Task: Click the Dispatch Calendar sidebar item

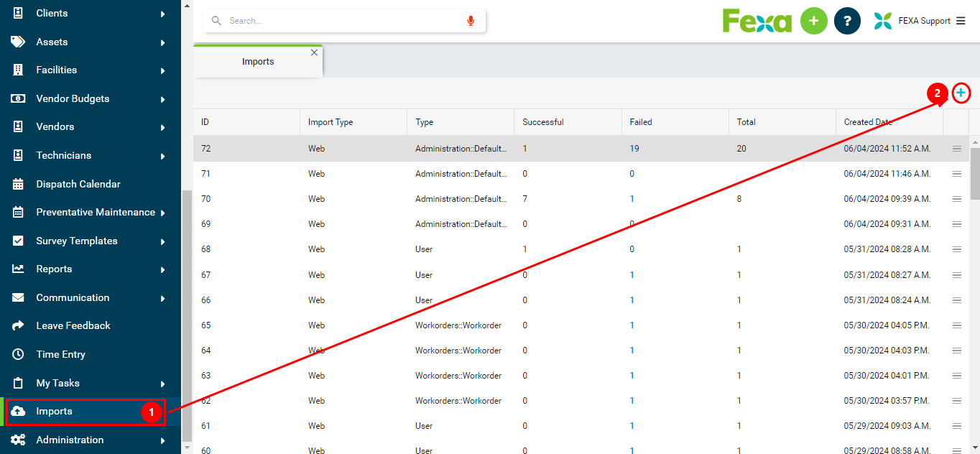Action: [78, 184]
